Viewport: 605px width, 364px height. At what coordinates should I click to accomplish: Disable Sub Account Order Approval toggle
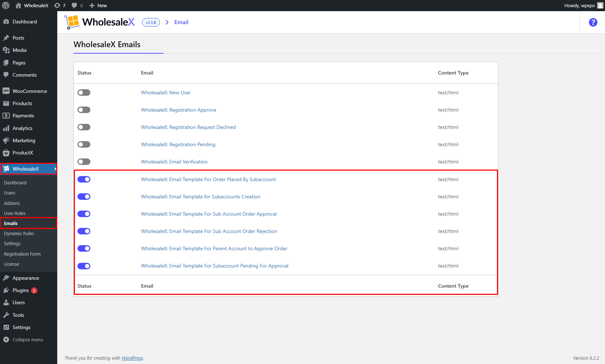point(84,214)
